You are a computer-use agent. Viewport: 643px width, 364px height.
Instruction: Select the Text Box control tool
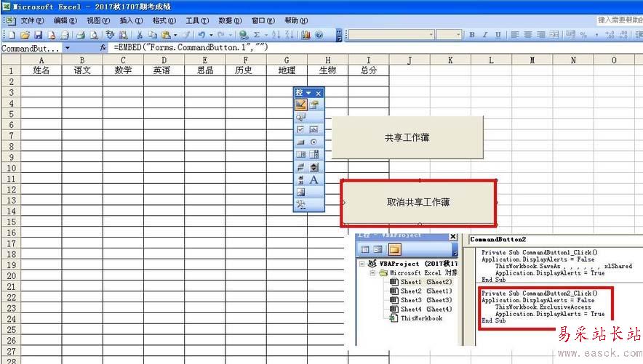[313, 130]
